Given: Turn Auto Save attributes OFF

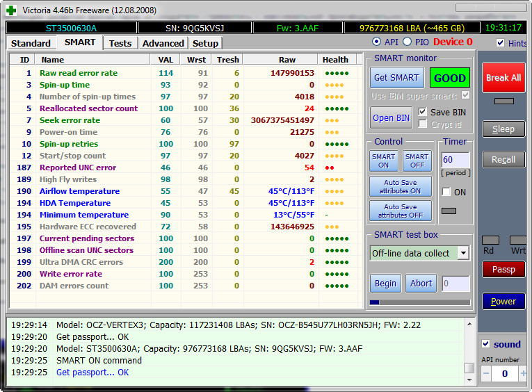Looking at the screenshot, I should [400, 211].
